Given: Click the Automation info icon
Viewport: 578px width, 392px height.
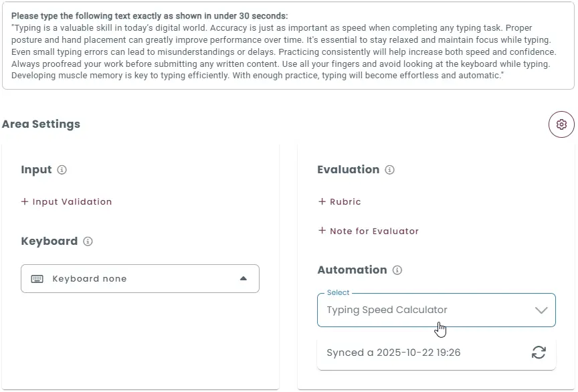Looking at the screenshot, I should (398, 270).
